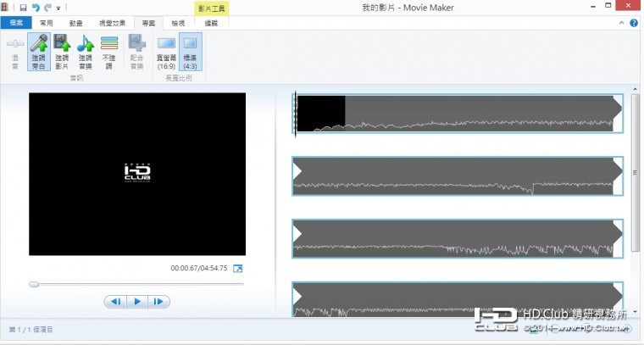Set aspect ratio to 標準 (4:3)
644x345 pixels.
pos(190,53)
